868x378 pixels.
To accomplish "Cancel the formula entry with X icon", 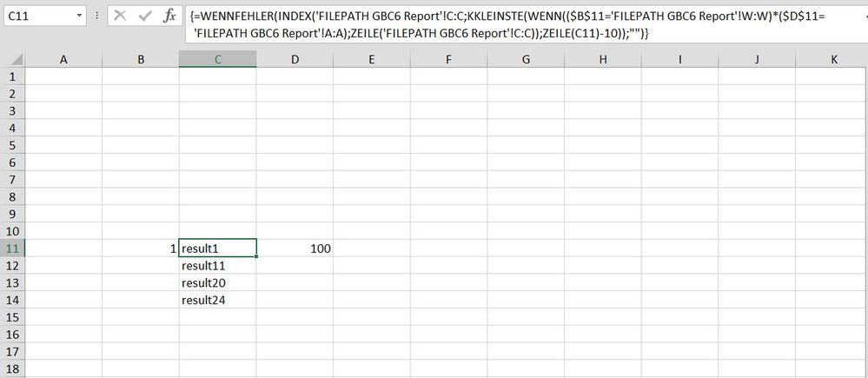I will [120, 16].
